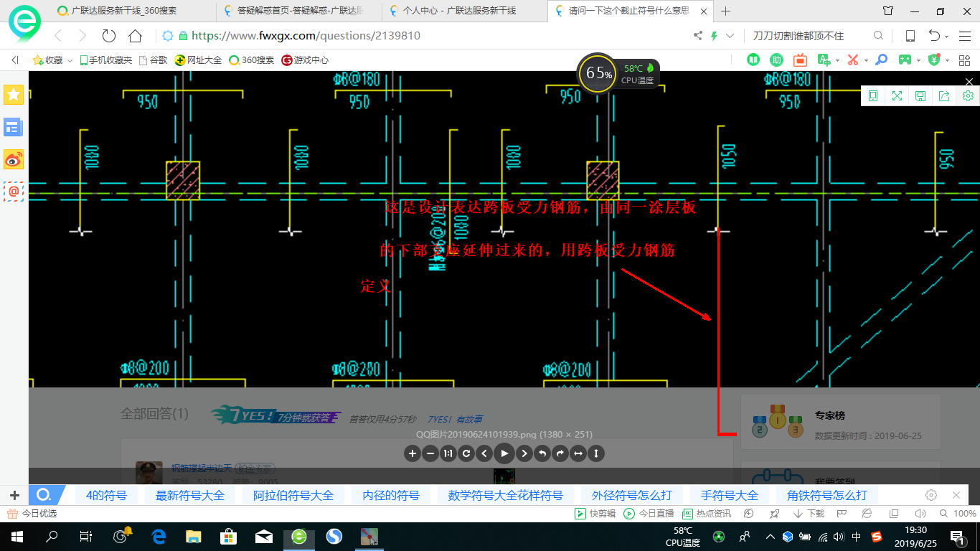This screenshot has height=551, width=980.
Task: Toggle fullscreen in viewer toolbar
Action: coord(897,96)
